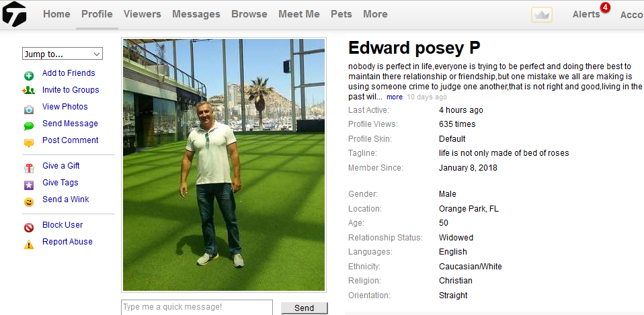Click the Tagged logo icon
Image resolution: width=644 pixels, height=315 pixels.
tap(14, 14)
